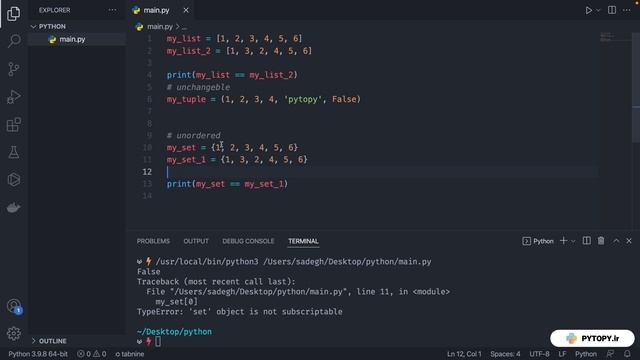Viewport: 640px width, 360px height.
Task: Click TypeError message in terminal
Action: (x=240, y=312)
